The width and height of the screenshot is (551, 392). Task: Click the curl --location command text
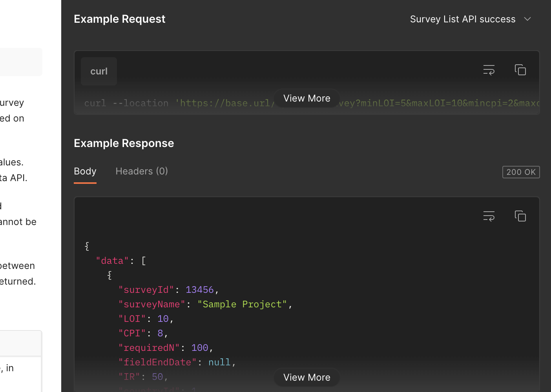coord(126,103)
